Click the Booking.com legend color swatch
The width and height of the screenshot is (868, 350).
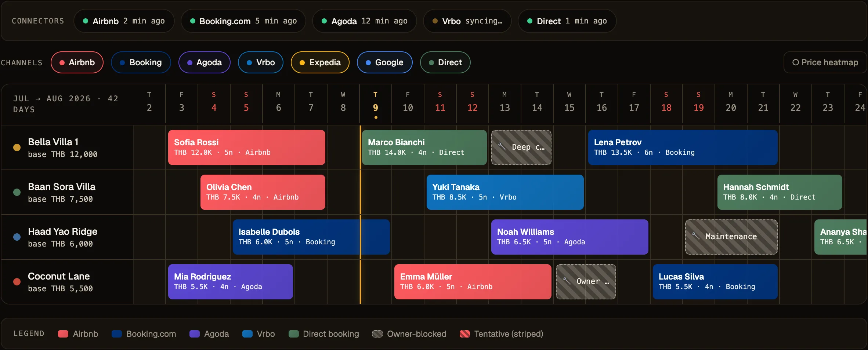(116, 334)
